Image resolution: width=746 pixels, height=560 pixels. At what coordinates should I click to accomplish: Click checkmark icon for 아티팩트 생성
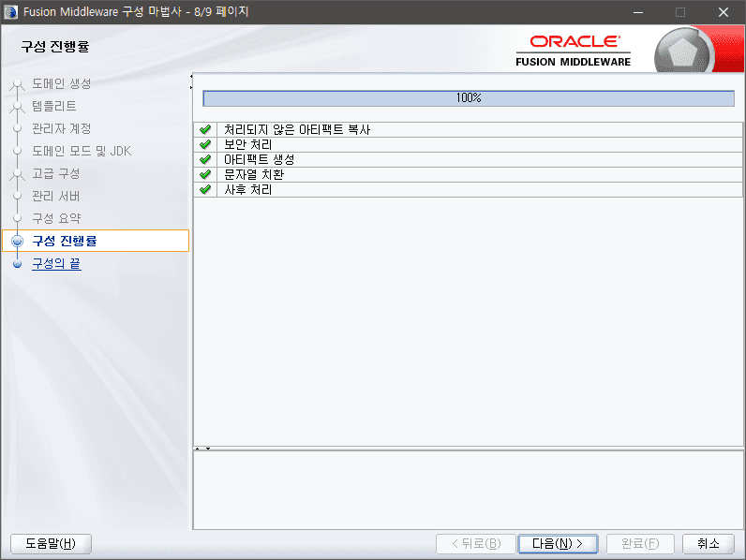(x=205, y=159)
